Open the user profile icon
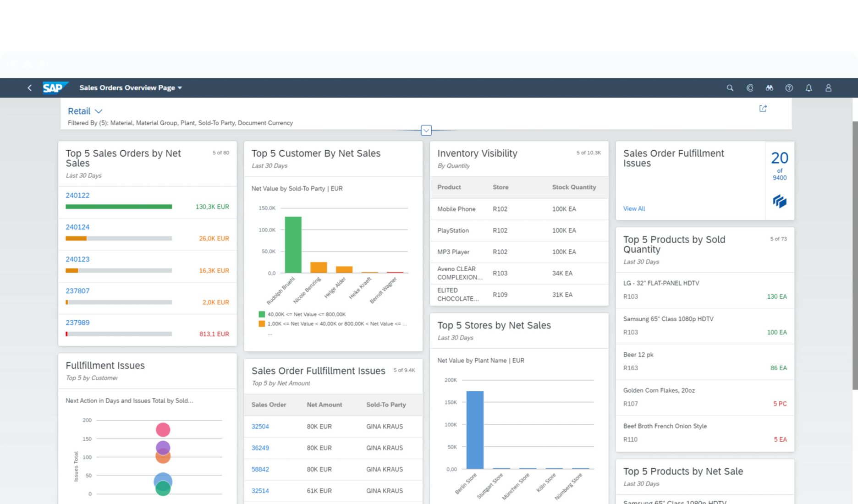Screen dimensions: 858x504 point(828,88)
